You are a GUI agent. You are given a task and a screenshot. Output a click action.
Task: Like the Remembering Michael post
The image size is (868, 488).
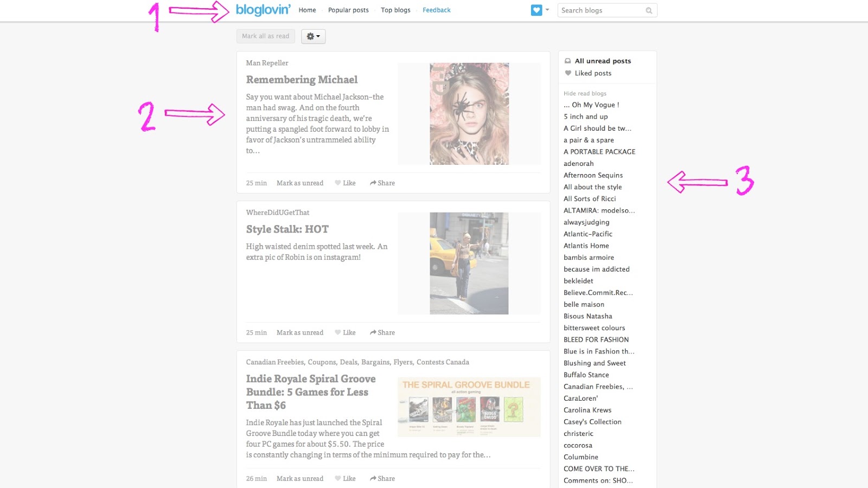pyautogui.click(x=345, y=183)
